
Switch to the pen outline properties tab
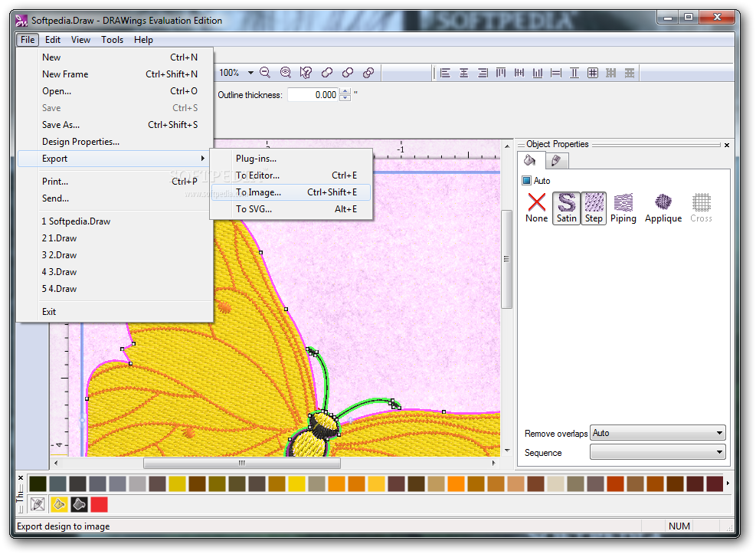click(x=556, y=161)
